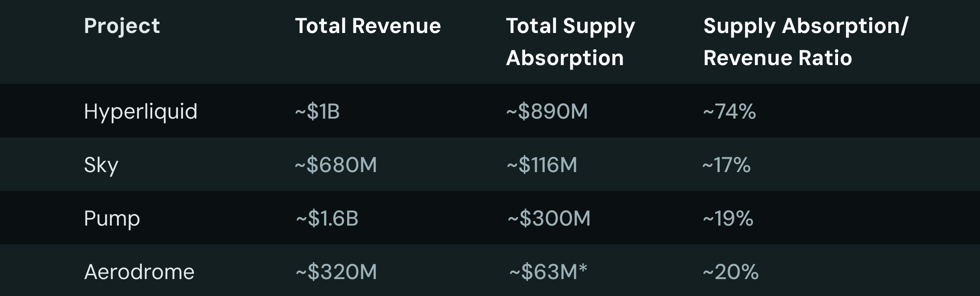Click the Total Revenue column header

[x=368, y=26]
